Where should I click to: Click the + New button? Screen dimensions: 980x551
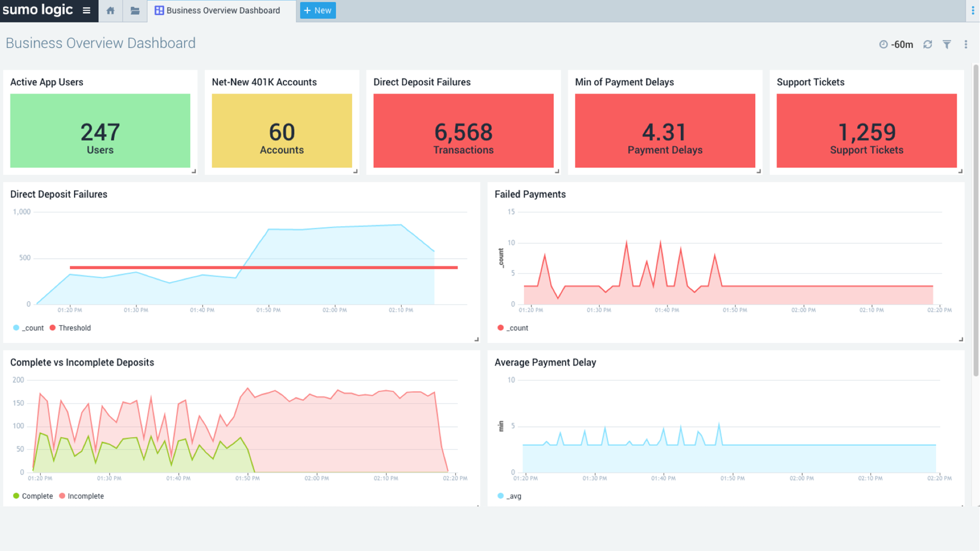(317, 10)
